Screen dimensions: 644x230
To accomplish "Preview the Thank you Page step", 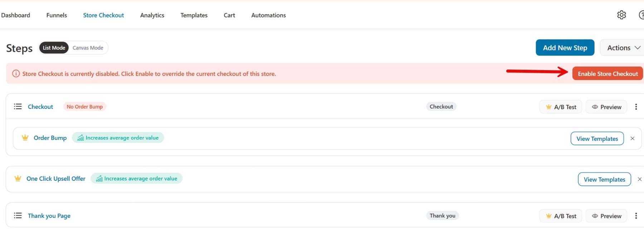I will pos(606,216).
